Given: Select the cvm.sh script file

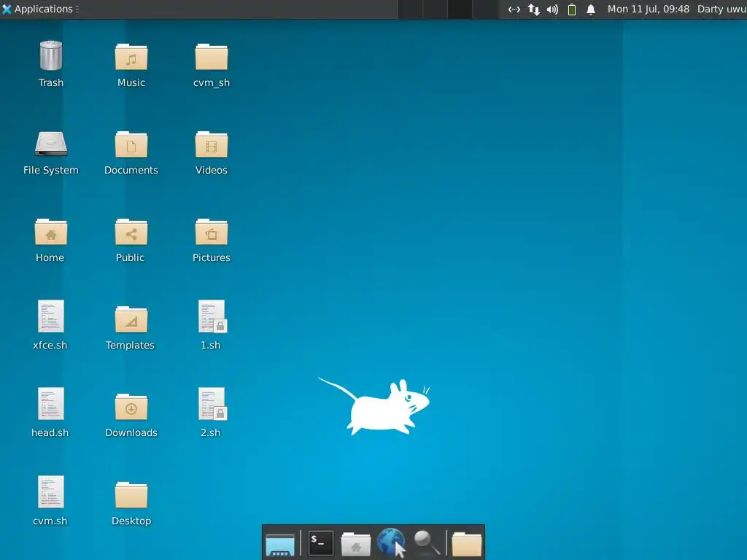Looking at the screenshot, I should coord(51,491).
